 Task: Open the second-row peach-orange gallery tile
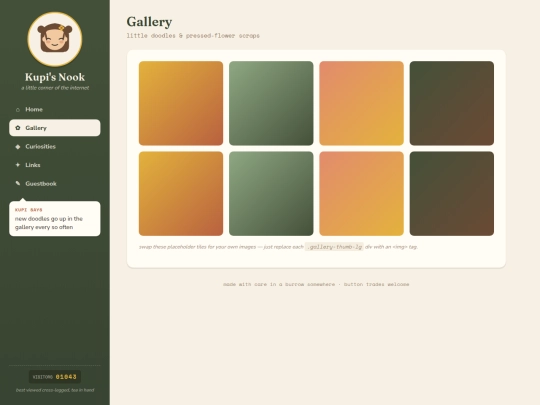pyautogui.click(x=361, y=194)
